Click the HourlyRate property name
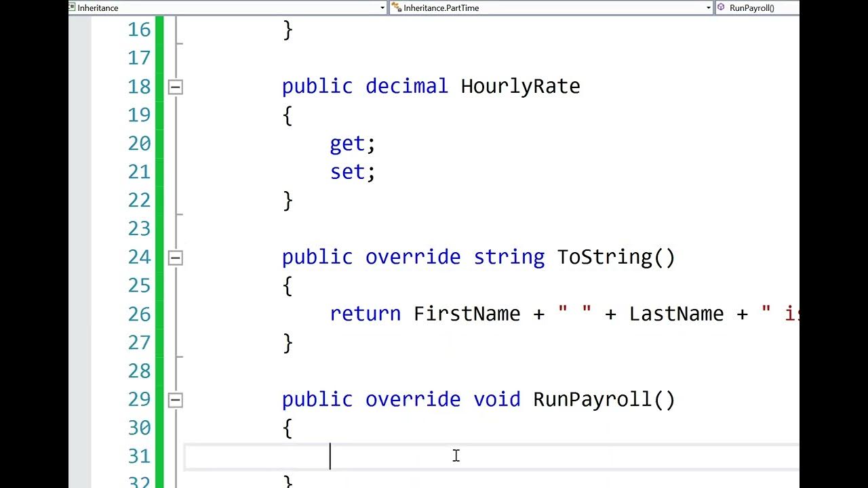 click(520, 87)
